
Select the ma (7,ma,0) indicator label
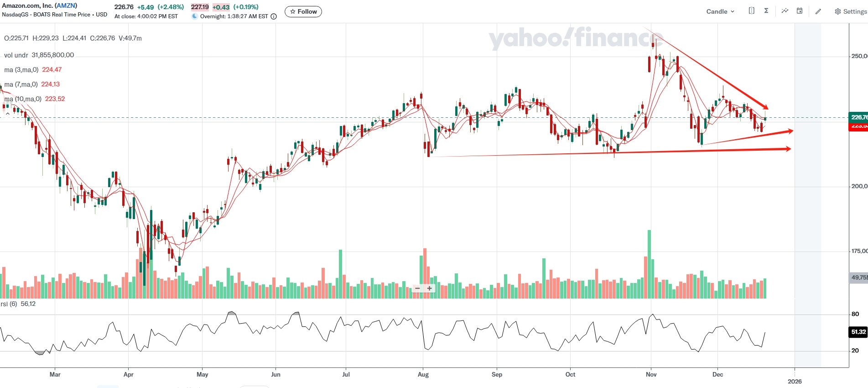point(21,84)
